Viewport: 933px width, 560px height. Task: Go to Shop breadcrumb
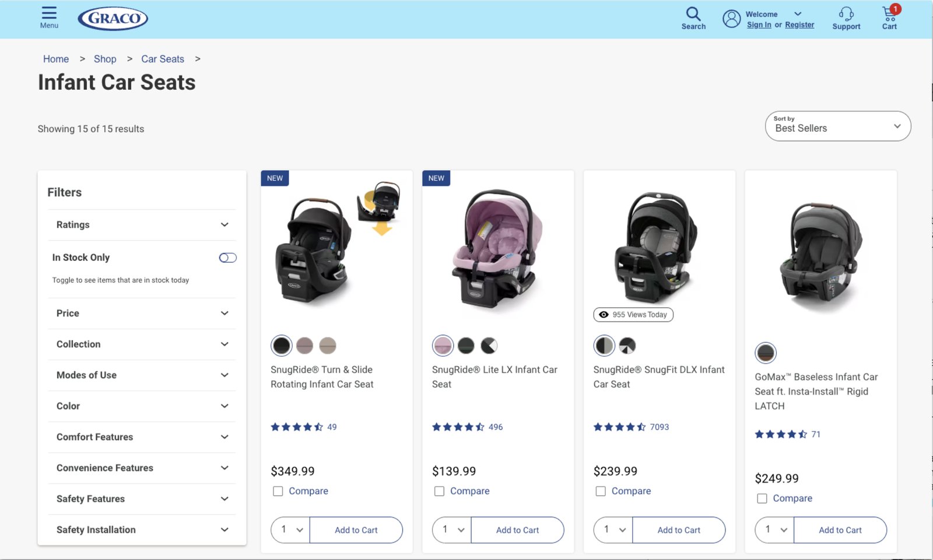(x=105, y=59)
